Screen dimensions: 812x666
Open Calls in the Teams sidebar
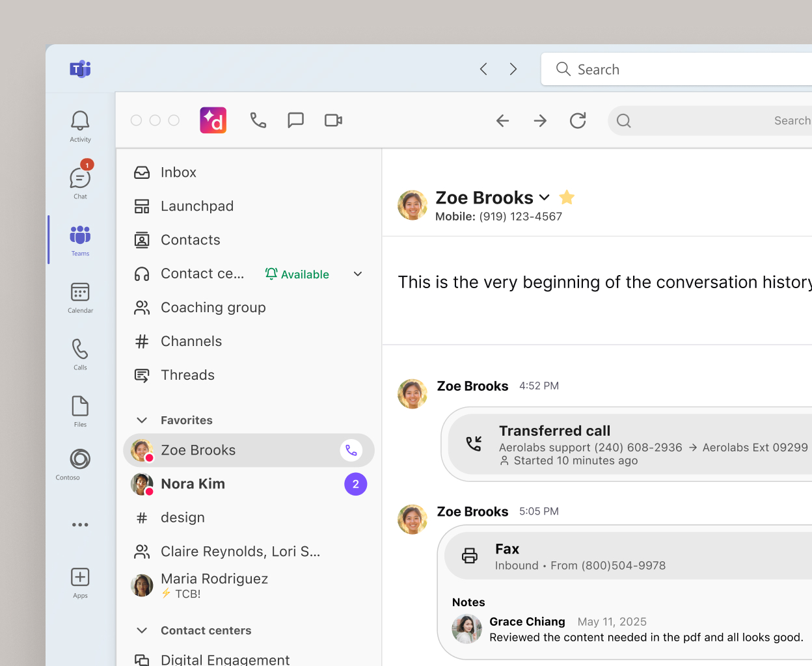tap(79, 353)
